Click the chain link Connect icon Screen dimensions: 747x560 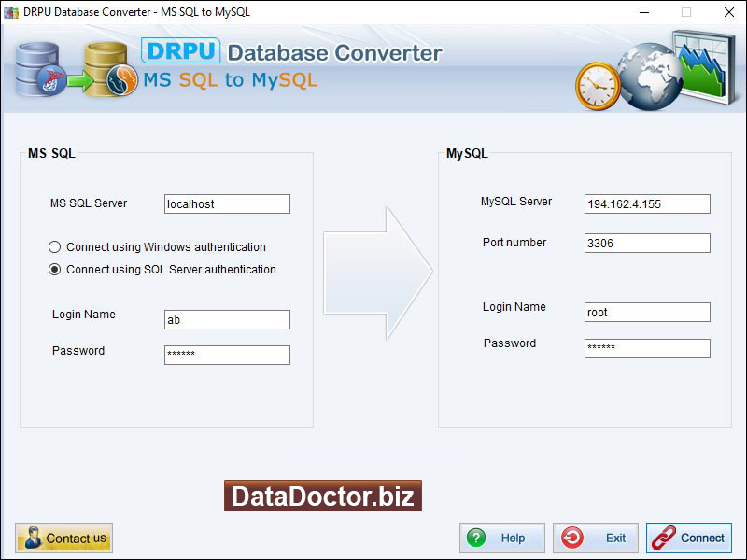pos(665,537)
